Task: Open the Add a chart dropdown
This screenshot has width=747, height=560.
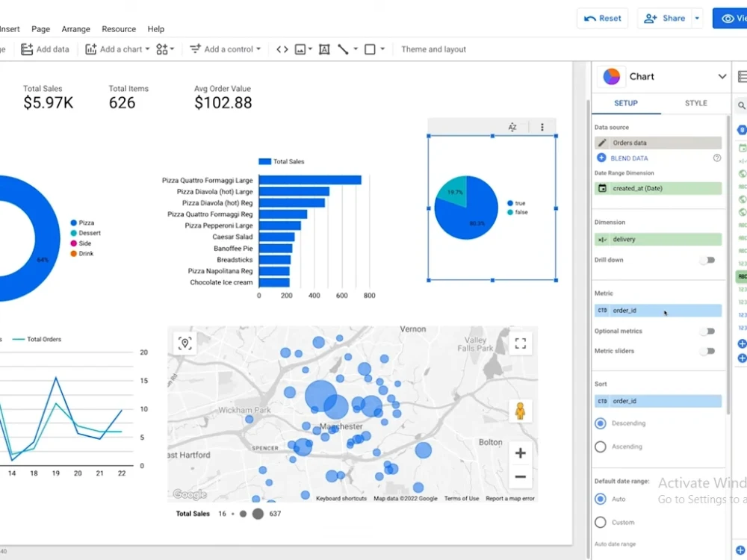Action: pyautogui.click(x=116, y=49)
